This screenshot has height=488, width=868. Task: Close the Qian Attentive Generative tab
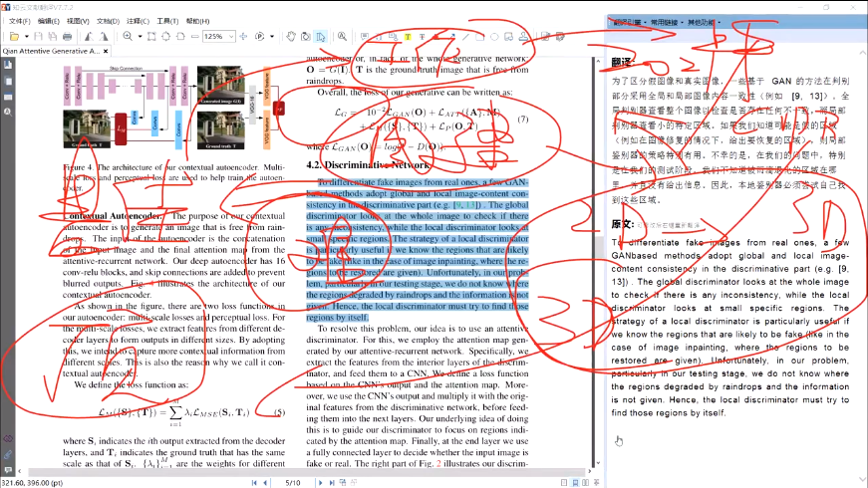106,51
